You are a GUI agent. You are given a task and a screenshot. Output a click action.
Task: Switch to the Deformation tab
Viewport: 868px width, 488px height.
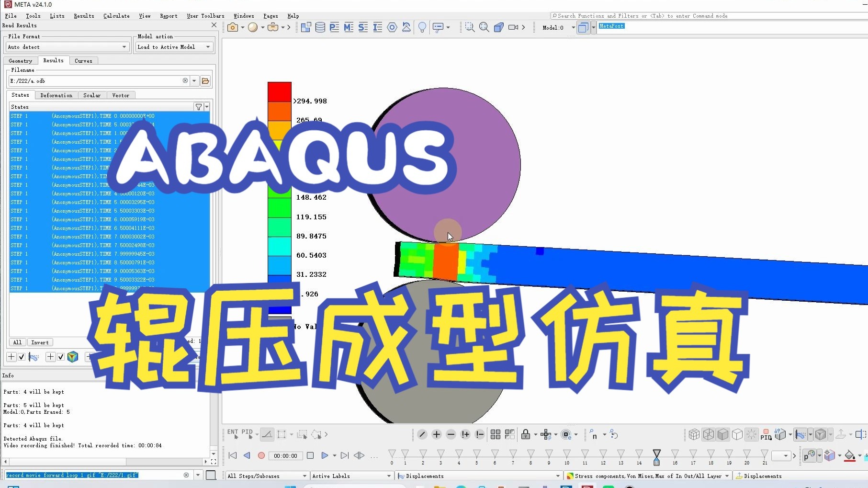tap(56, 95)
